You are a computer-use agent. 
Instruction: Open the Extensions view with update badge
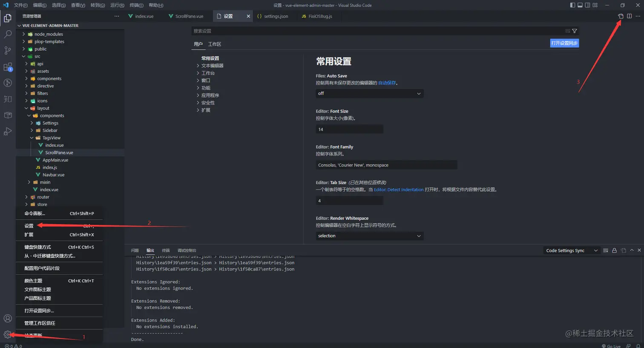8,67
